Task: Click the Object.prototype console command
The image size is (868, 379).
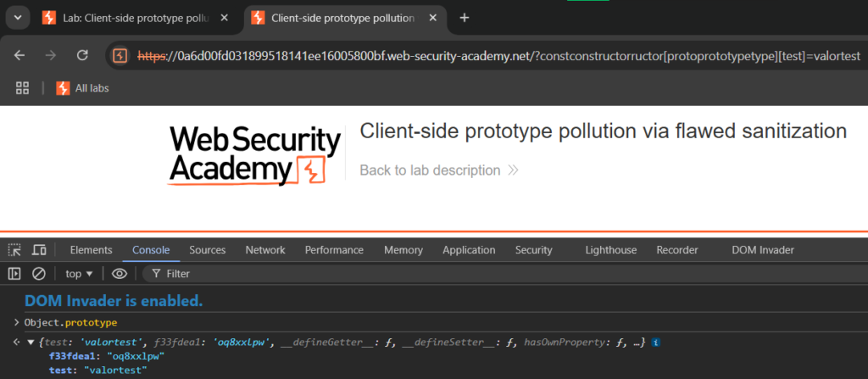Action: coord(70,322)
